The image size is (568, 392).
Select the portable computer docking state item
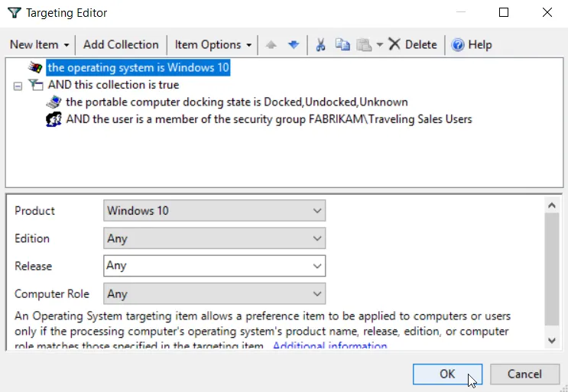pos(236,102)
